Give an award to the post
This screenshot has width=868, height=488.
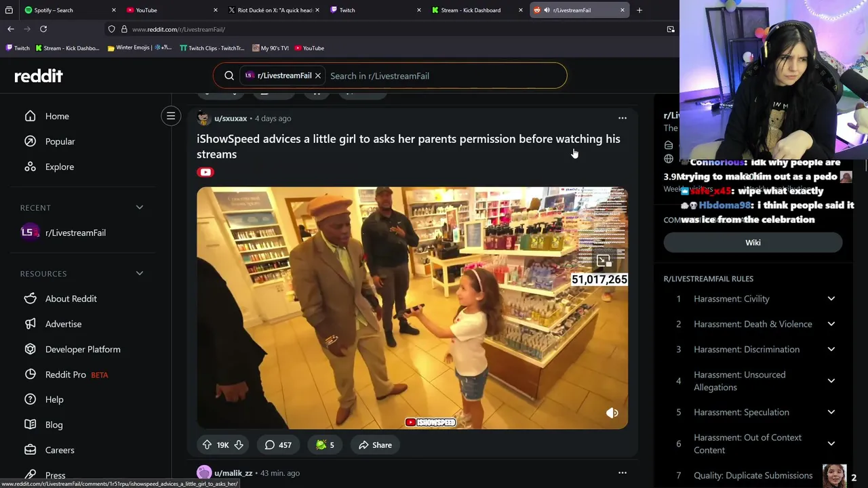tap(325, 445)
